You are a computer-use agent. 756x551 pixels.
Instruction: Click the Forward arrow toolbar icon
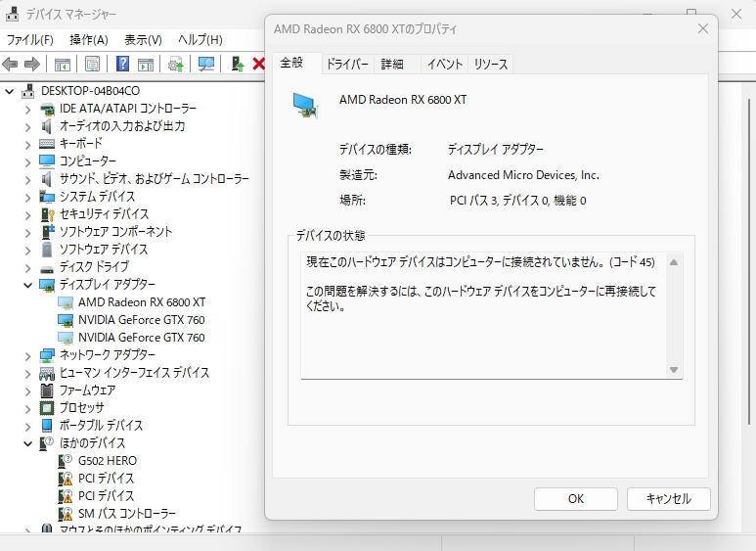32,64
